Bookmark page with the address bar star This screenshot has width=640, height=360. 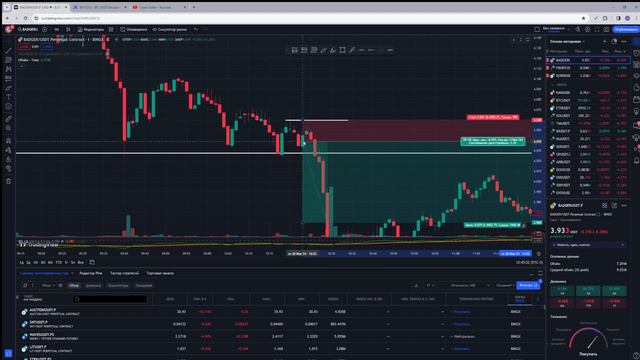(583, 18)
